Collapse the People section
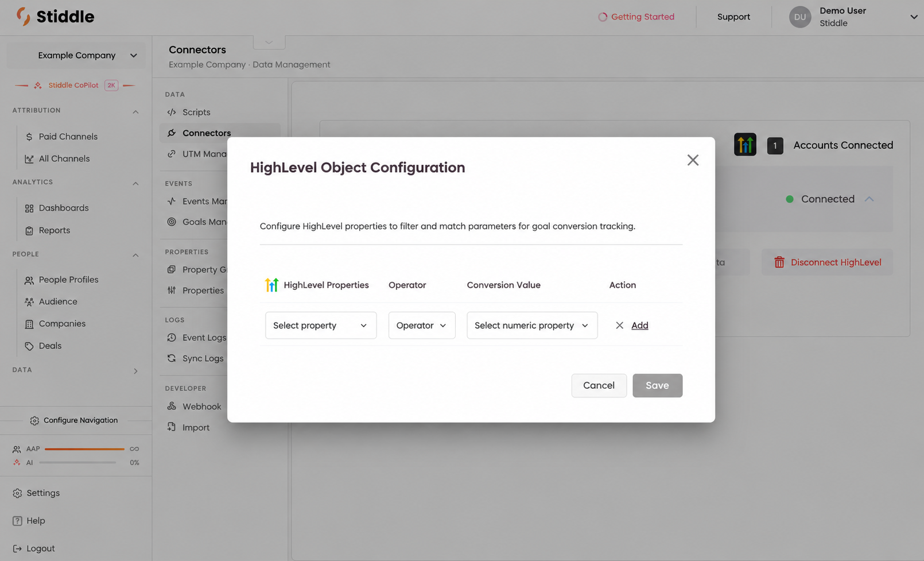924x561 pixels. (135, 255)
